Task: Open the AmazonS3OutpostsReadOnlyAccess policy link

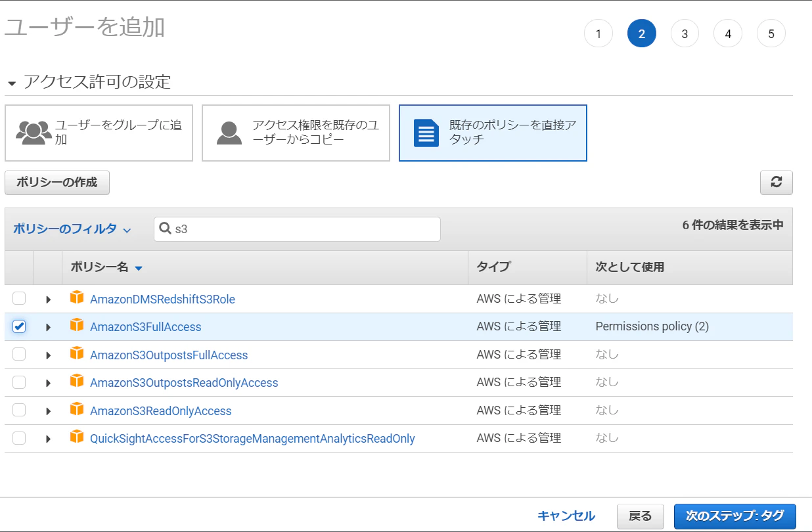Action: click(x=184, y=383)
